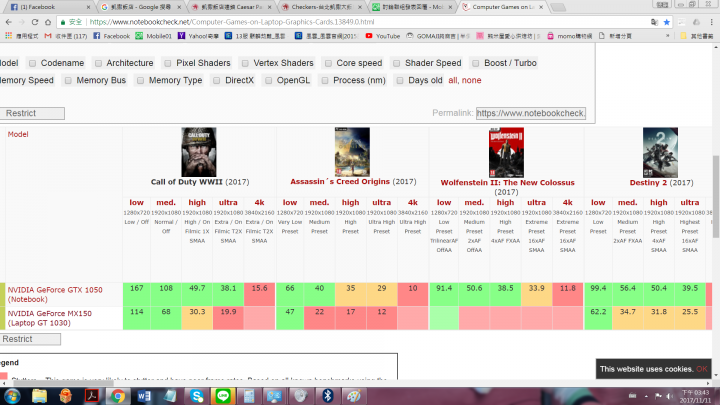Open Destiny 2 game link
Image resolution: width=720 pixels, height=405 pixels.
click(648, 183)
